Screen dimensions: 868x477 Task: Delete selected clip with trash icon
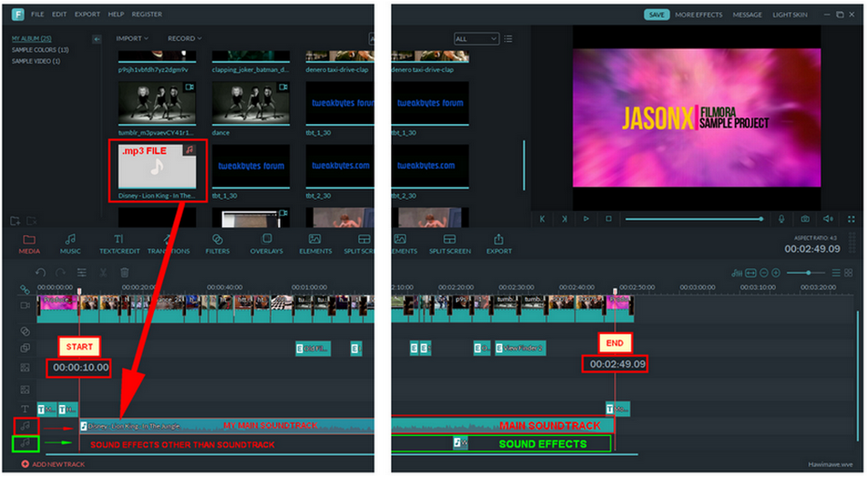[x=125, y=272]
